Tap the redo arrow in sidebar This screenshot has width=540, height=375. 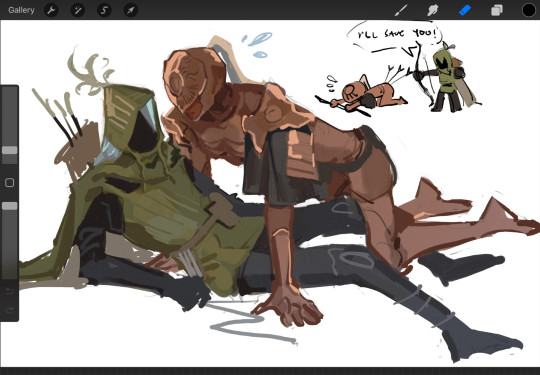10,310
